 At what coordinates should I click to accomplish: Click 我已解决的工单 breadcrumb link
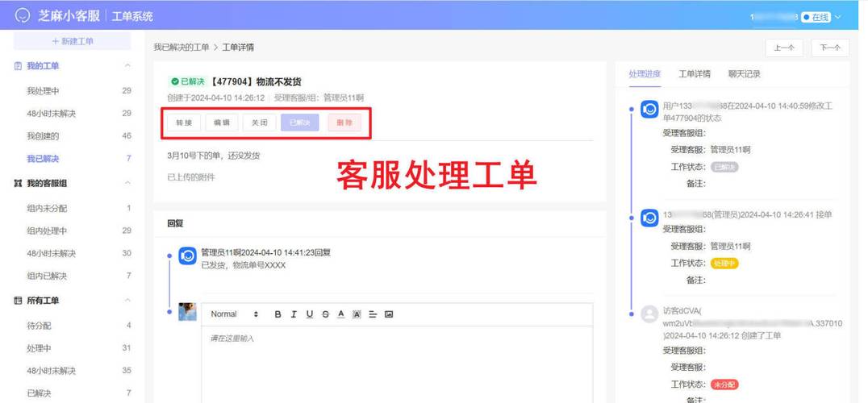click(181, 48)
